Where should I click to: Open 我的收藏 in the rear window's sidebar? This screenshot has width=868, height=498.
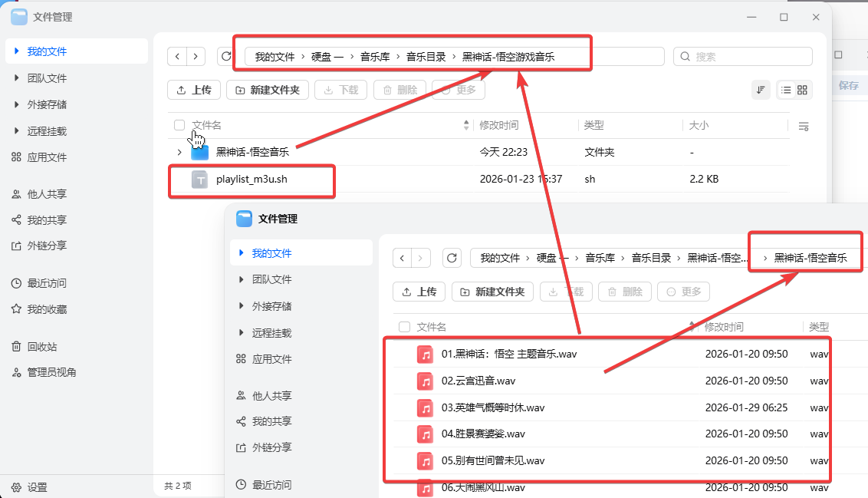(x=47, y=309)
